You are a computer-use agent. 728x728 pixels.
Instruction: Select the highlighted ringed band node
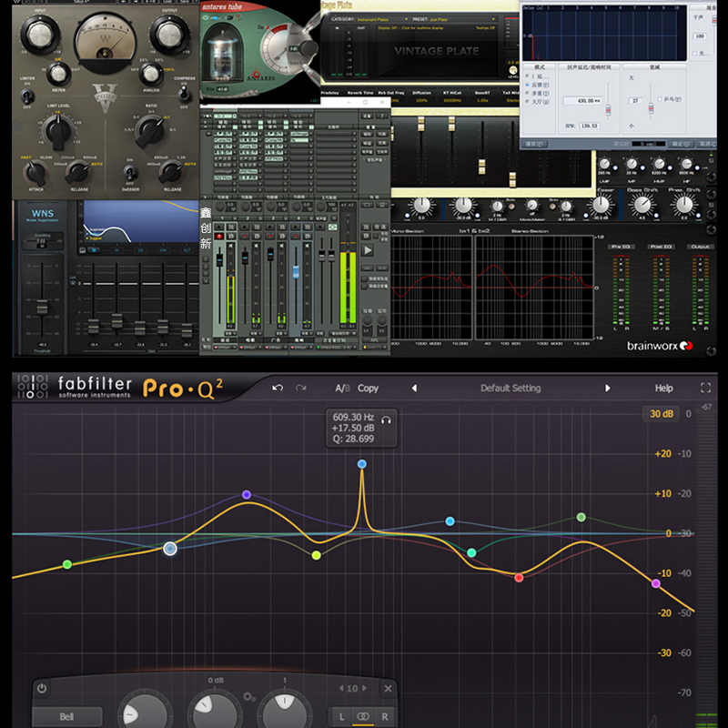coord(170,549)
